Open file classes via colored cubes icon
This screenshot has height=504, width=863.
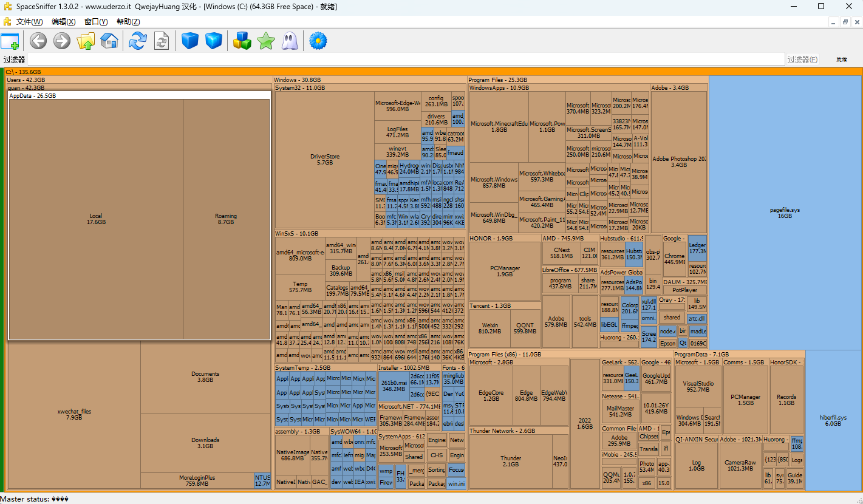tap(242, 41)
